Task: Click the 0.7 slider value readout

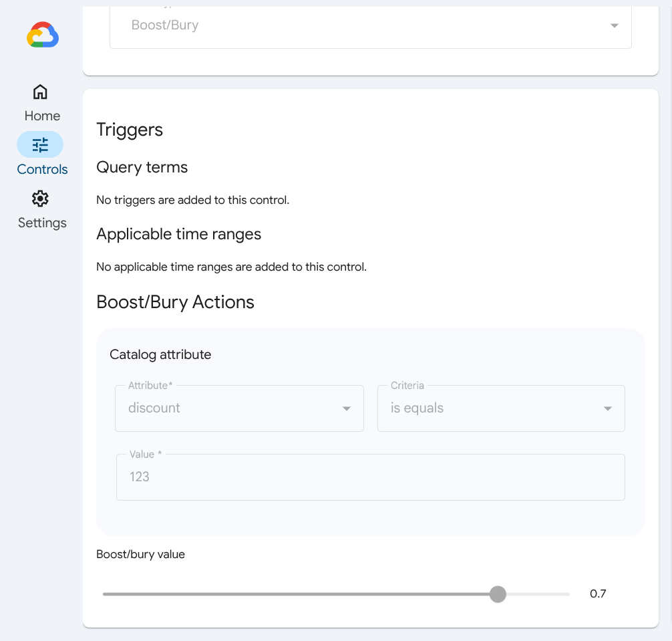Action: point(598,594)
